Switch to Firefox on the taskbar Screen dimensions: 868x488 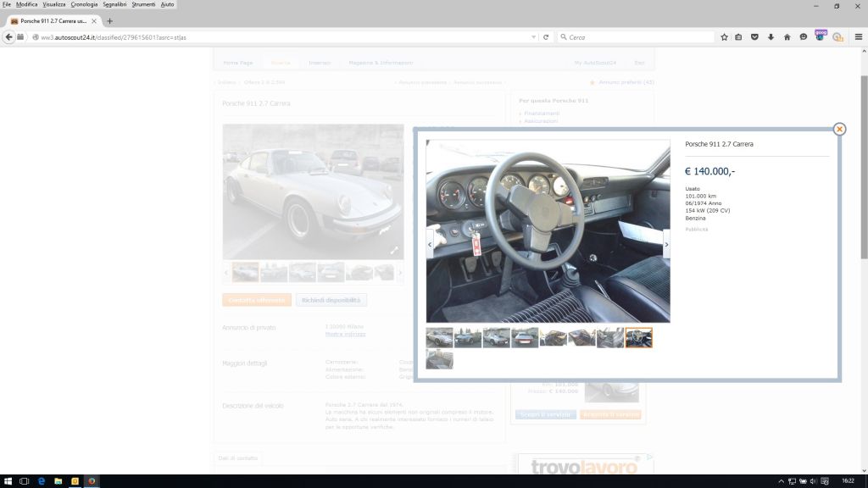point(92,481)
